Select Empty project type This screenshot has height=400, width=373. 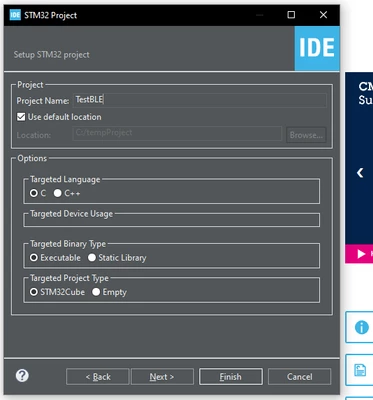coord(96,292)
